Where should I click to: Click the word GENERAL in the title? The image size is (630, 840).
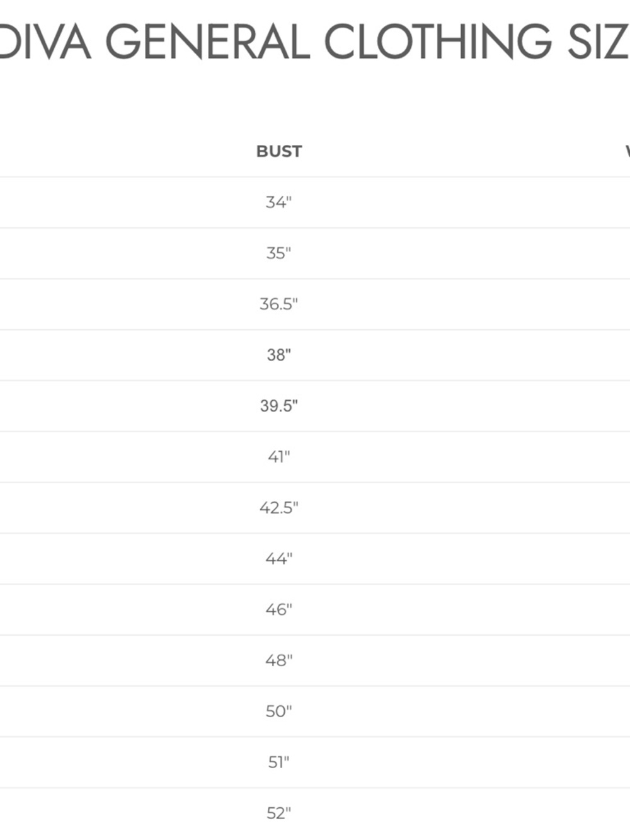(208, 42)
